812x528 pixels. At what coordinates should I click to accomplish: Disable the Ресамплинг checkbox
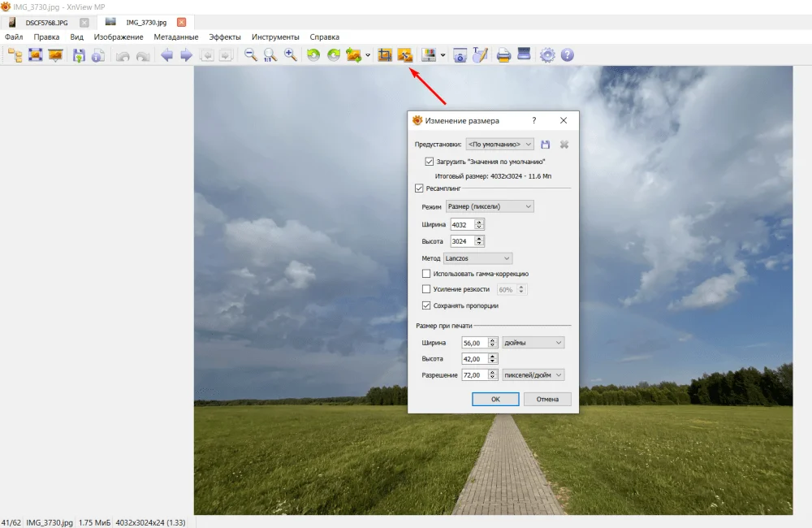(419, 188)
